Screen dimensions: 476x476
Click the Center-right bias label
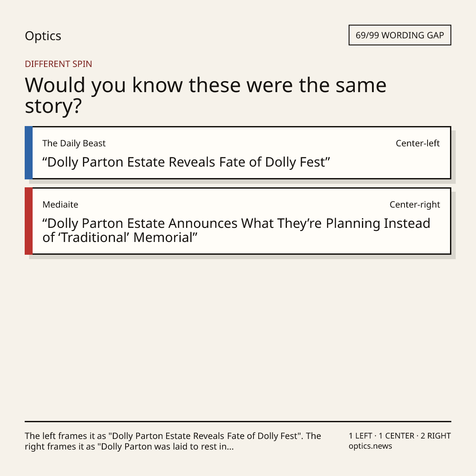point(415,205)
